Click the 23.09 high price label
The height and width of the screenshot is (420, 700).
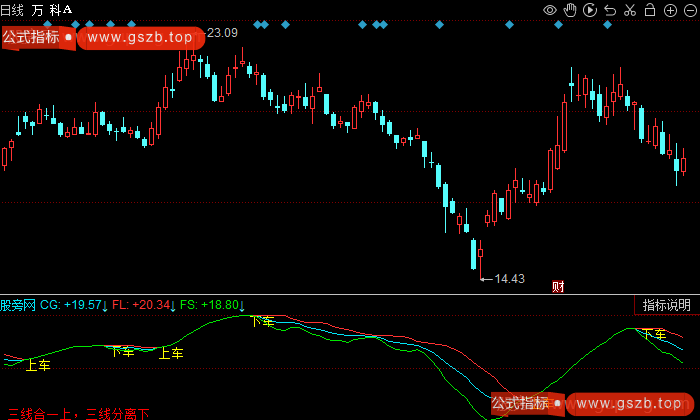tap(222, 33)
